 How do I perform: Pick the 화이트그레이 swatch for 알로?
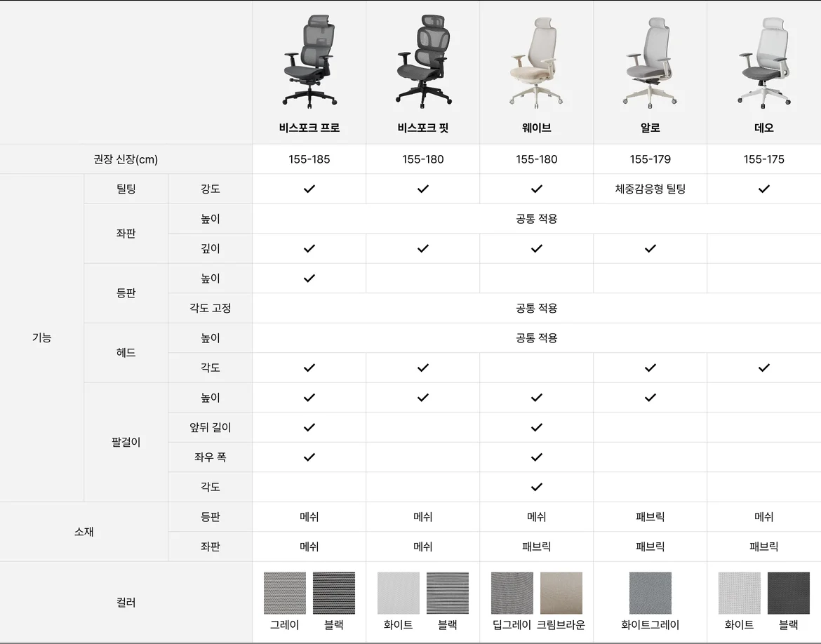click(650, 593)
